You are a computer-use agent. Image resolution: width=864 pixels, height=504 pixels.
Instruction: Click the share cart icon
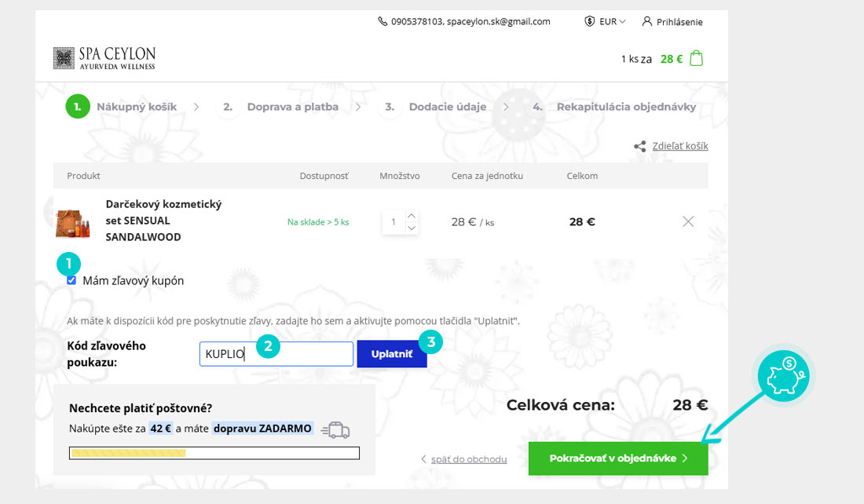[x=639, y=146]
